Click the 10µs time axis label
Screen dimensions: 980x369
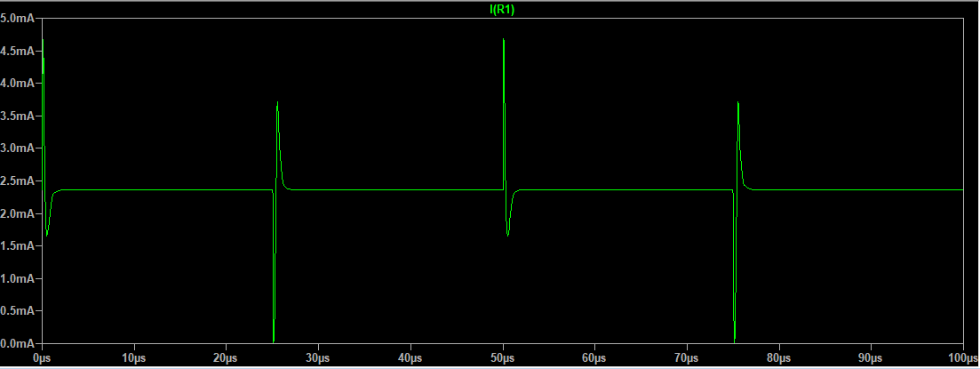pos(133,358)
